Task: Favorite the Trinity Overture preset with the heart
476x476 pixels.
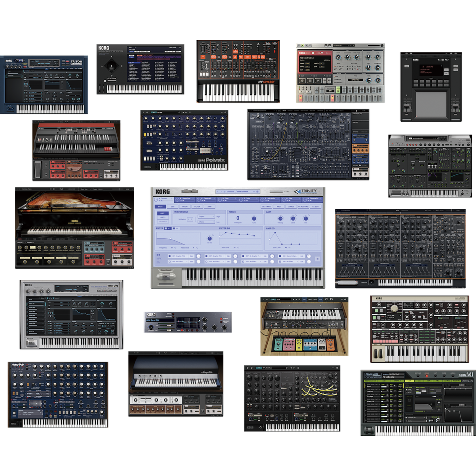Action: (x=254, y=192)
